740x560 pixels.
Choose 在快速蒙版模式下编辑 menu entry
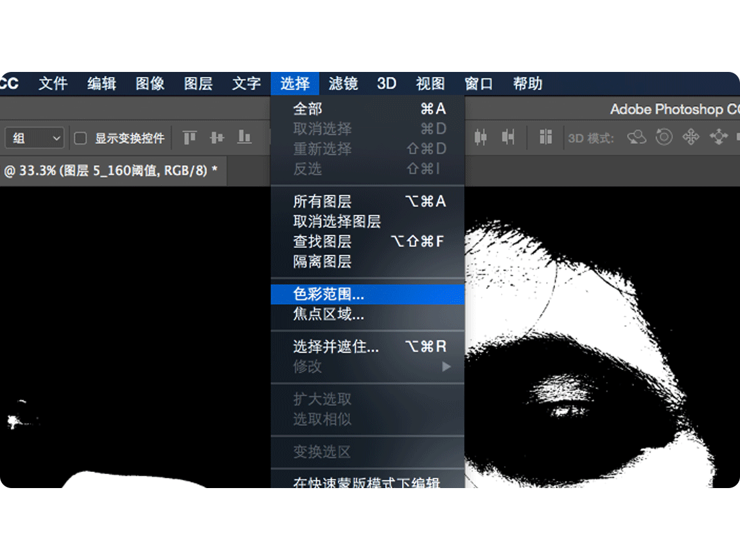point(367,482)
